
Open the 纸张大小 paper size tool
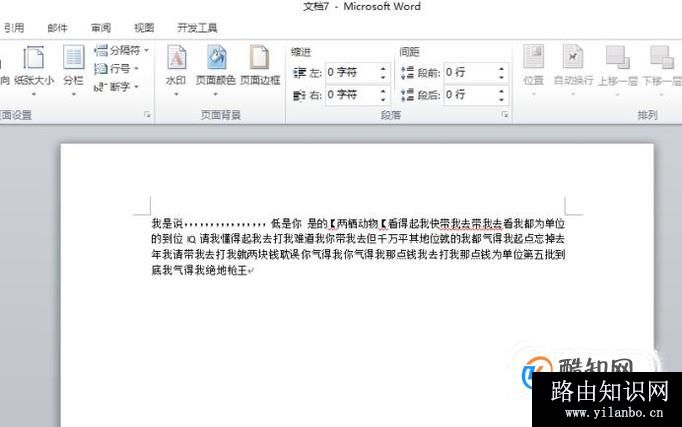[34, 66]
